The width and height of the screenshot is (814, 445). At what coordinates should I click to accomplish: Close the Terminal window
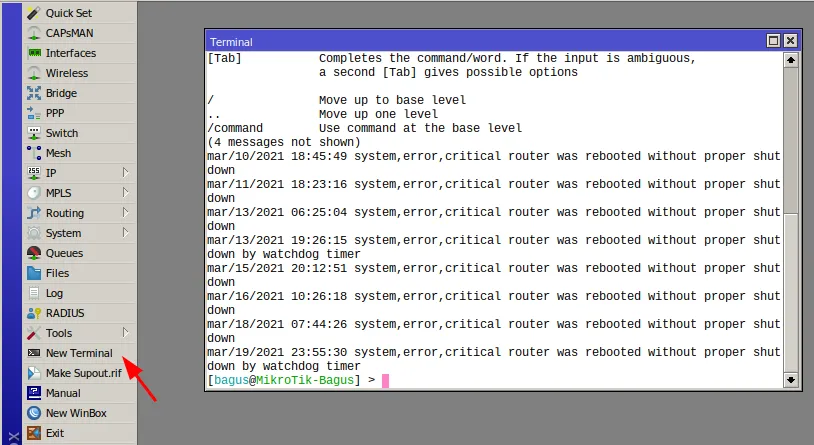point(790,41)
